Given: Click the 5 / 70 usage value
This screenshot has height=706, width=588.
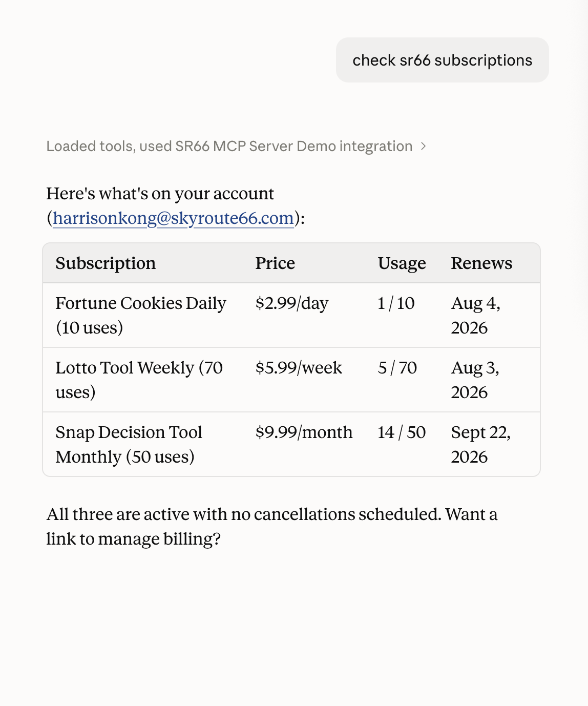Looking at the screenshot, I should (x=397, y=368).
